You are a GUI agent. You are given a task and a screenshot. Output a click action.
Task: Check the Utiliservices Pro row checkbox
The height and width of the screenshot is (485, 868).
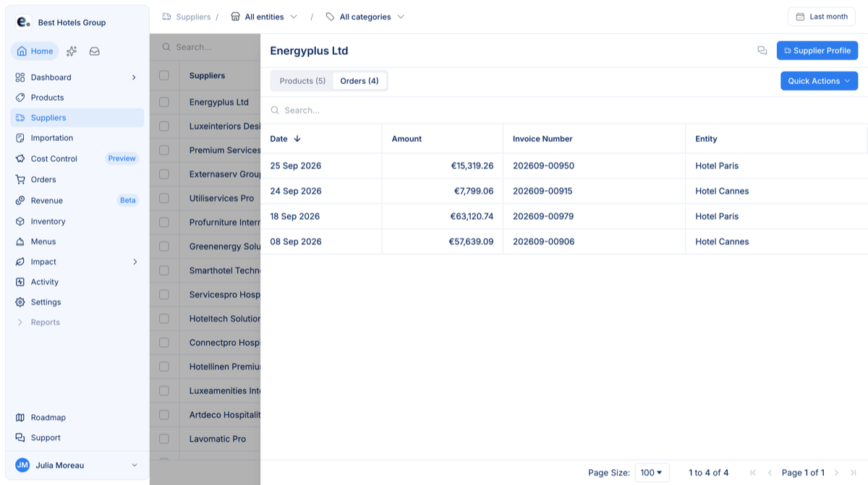pyautogui.click(x=164, y=198)
